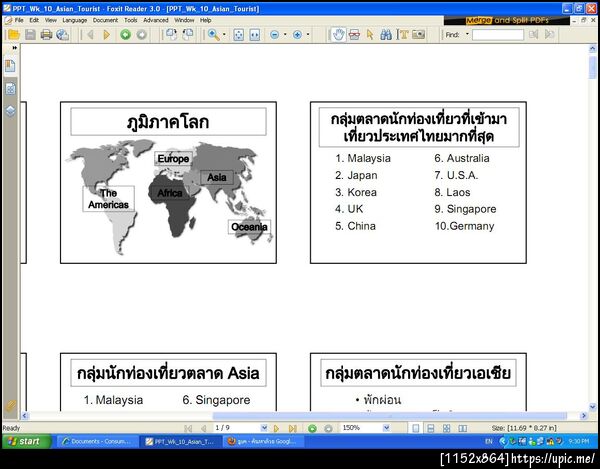This screenshot has height=469, width=600.
Task: Open the File menu
Action: coord(19,20)
